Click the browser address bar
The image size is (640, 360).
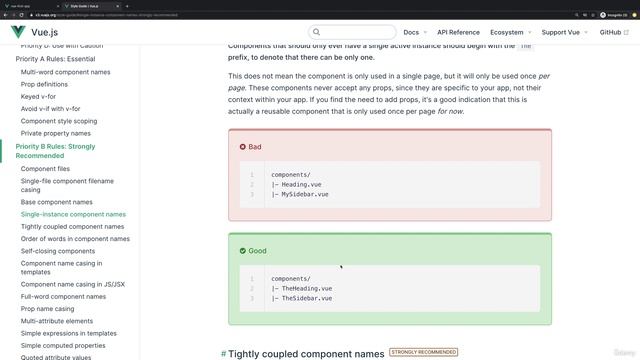[x=300, y=15]
